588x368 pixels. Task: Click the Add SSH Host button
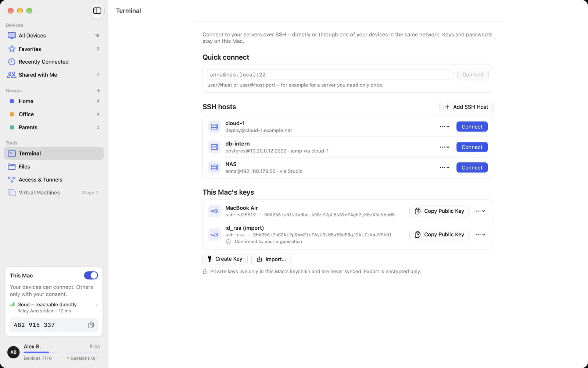tap(466, 107)
